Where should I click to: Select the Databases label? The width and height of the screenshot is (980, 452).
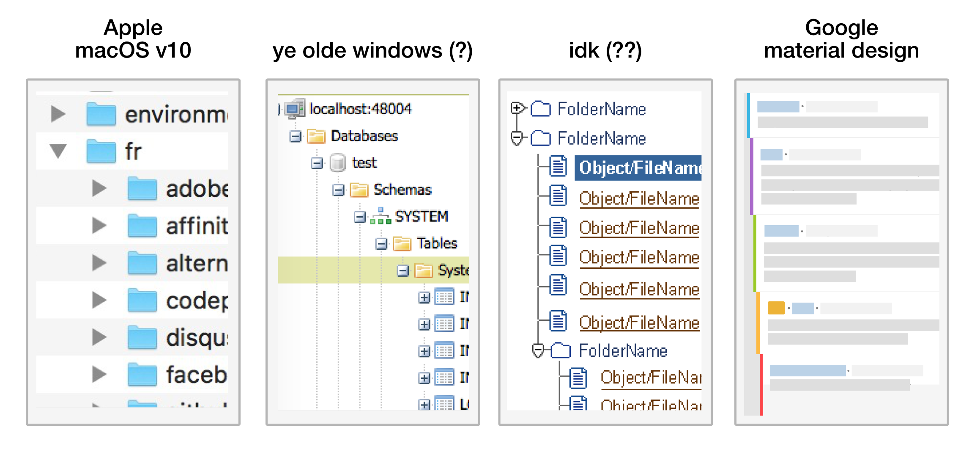[x=364, y=136]
